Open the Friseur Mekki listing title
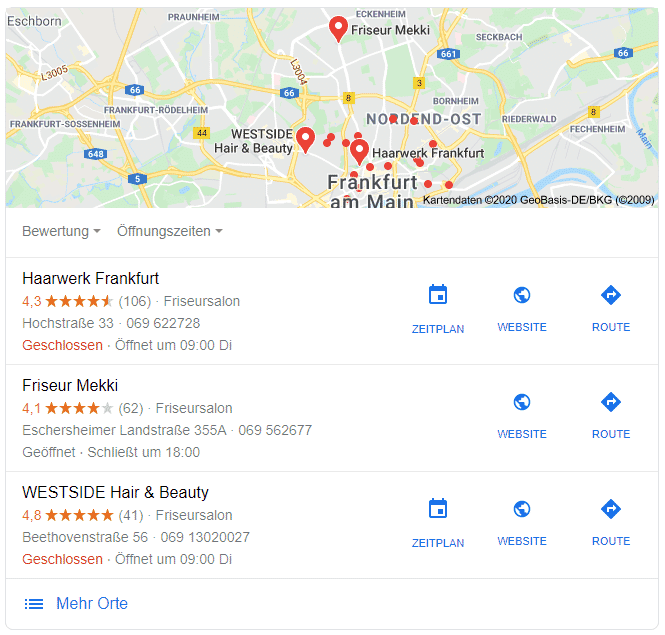Screen dimensions: 665x635 (x=70, y=386)
